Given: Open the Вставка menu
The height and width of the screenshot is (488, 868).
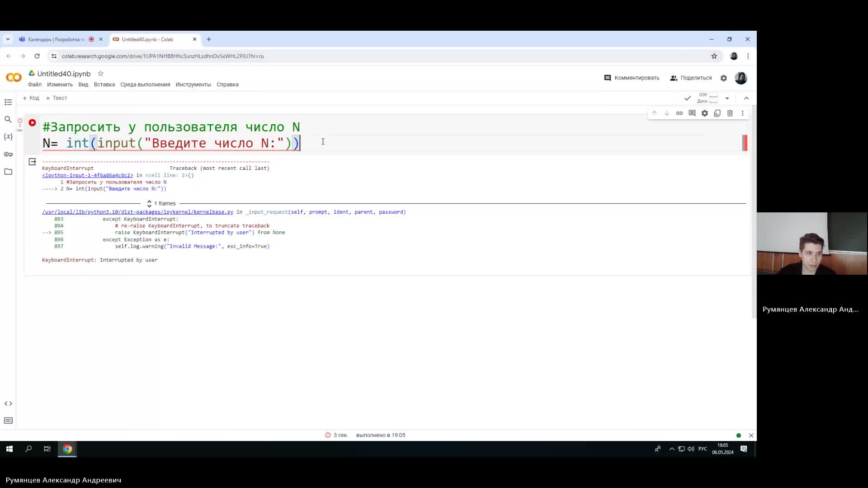Looking at the screenshot, I should point(104,84).
